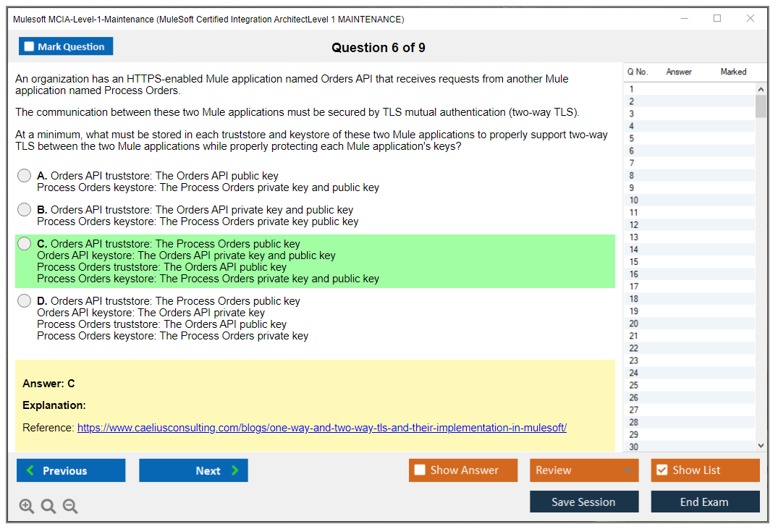Close the exam window
The height and width of the screenshot is (532, 778).
pos(750,19)
